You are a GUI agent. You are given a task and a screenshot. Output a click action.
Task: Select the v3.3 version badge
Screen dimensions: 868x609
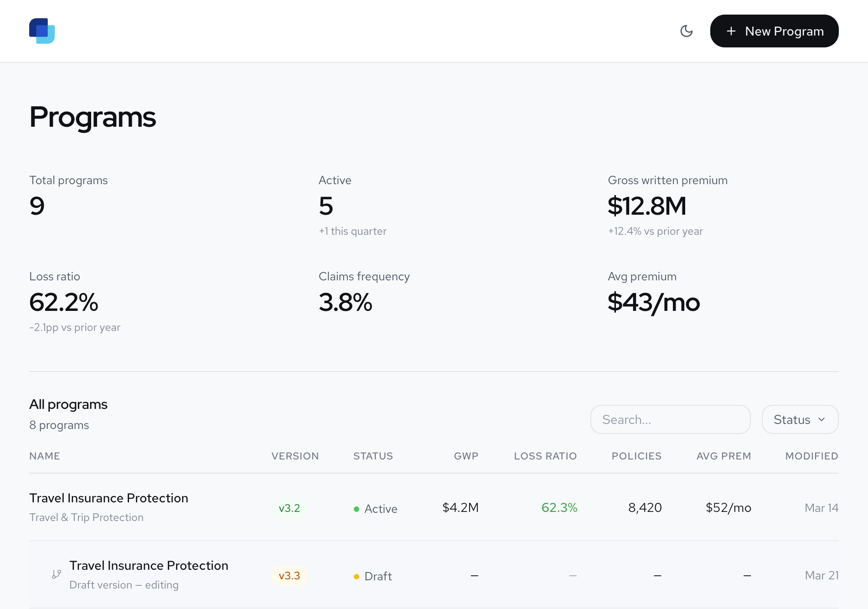pyautogui.click(x=289, y=576)
